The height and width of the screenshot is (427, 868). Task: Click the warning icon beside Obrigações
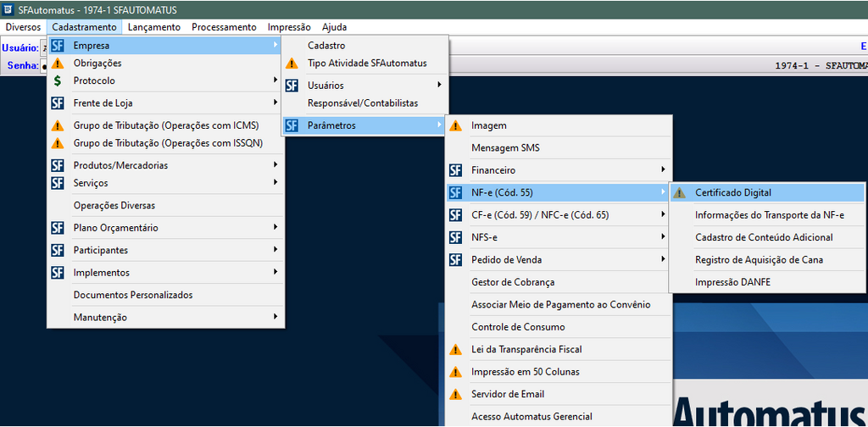click(58, 64)
